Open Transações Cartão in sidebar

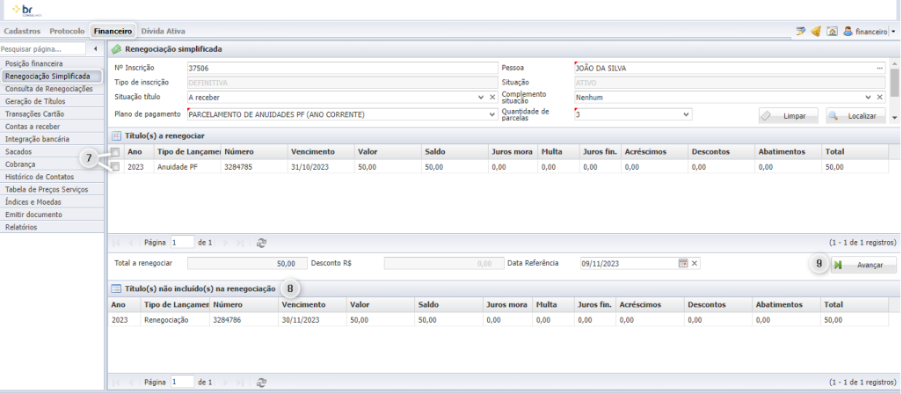point(52,114)
